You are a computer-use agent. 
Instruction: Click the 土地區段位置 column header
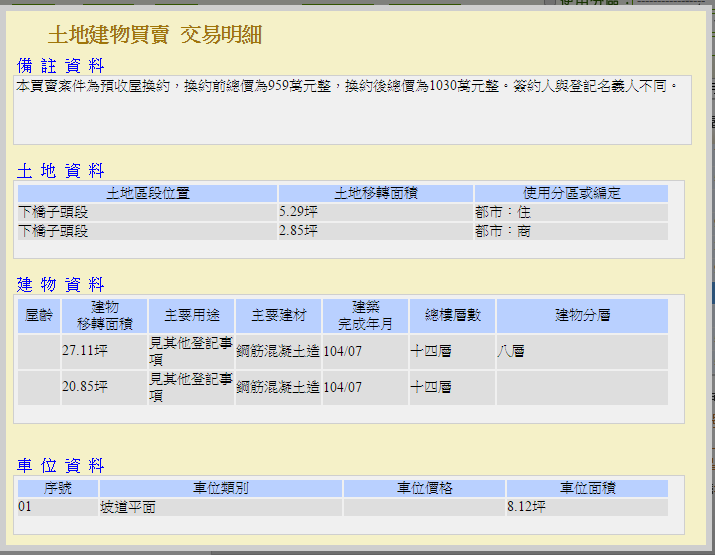(x=148, y=193)
